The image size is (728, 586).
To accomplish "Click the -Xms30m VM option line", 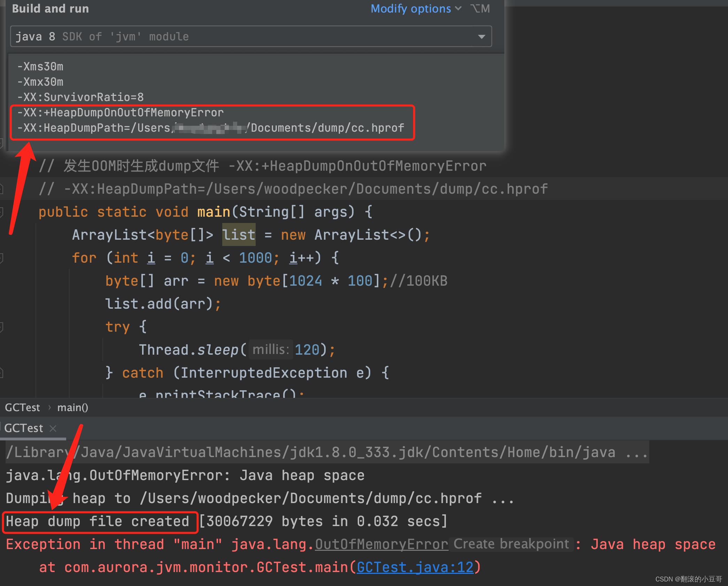I will [x=40, y=66].
